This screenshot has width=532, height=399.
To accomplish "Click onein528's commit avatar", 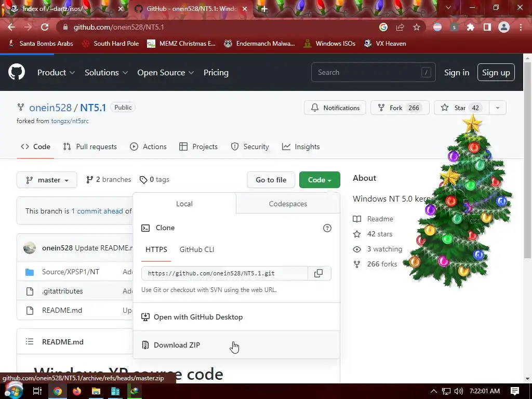I will (x=30, y=248).
